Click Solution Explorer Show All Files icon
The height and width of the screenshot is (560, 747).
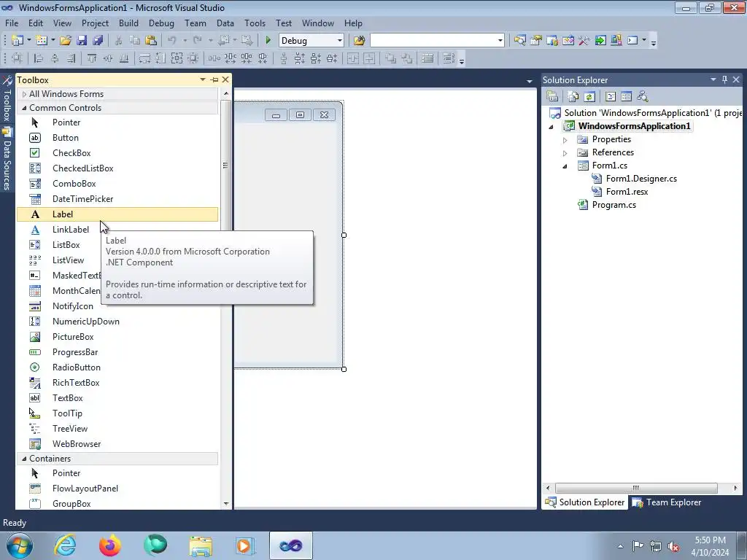click(573, 97)
